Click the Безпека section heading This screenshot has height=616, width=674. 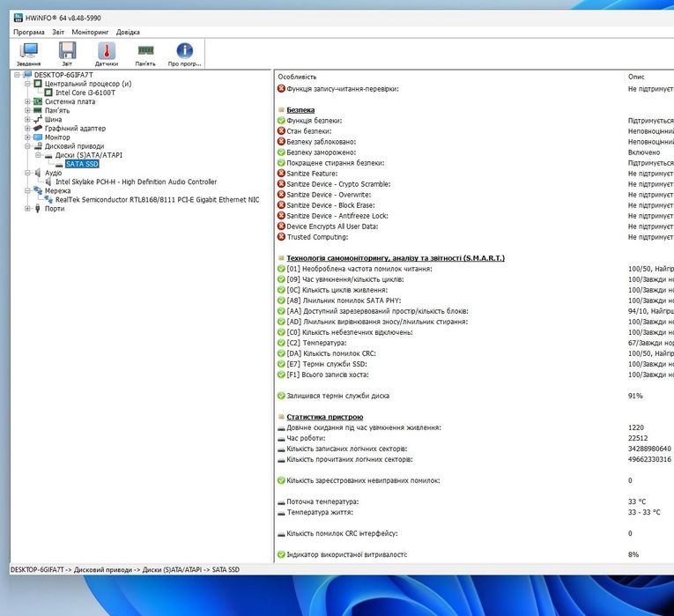click(x=300, y=110)
